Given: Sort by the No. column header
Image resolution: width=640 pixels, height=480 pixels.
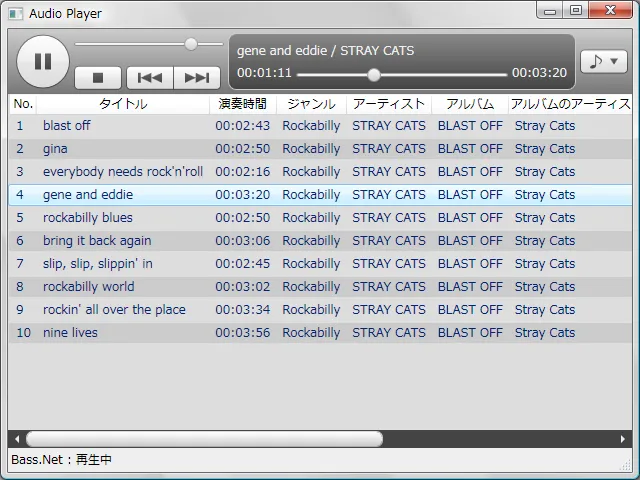Looking at the screenshot, I should pyautogui.click(x=23, y=104).
